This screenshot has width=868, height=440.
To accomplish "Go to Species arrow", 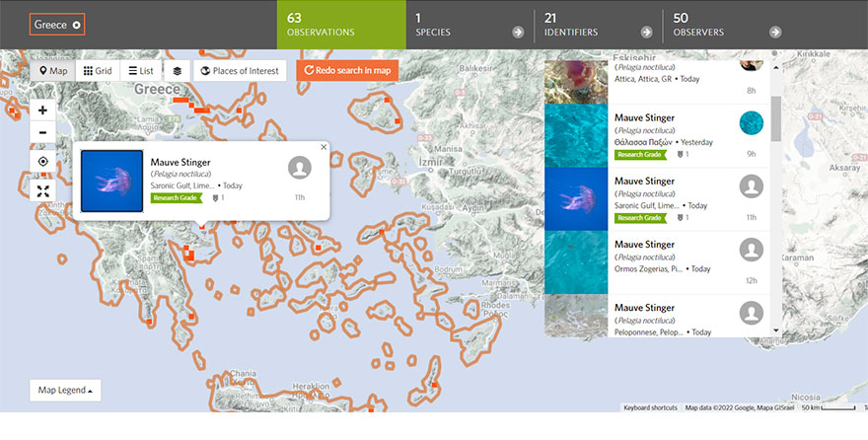I will click(518, 33).
